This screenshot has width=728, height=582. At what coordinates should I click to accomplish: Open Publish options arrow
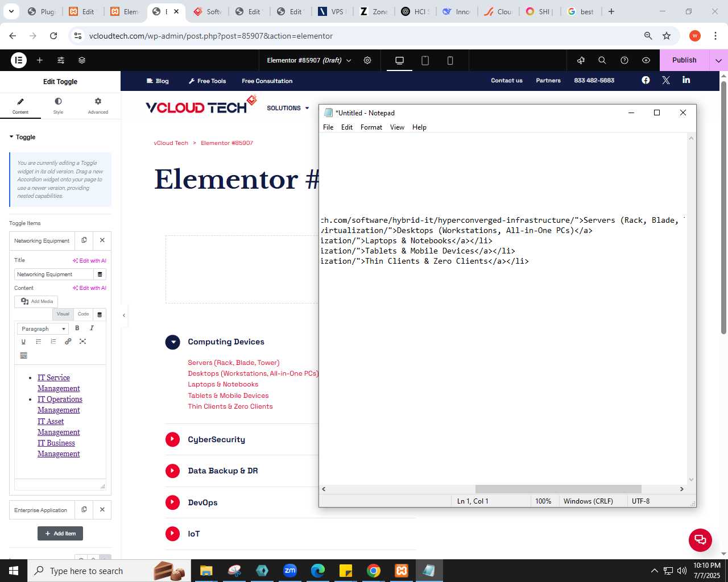point(718,60)
